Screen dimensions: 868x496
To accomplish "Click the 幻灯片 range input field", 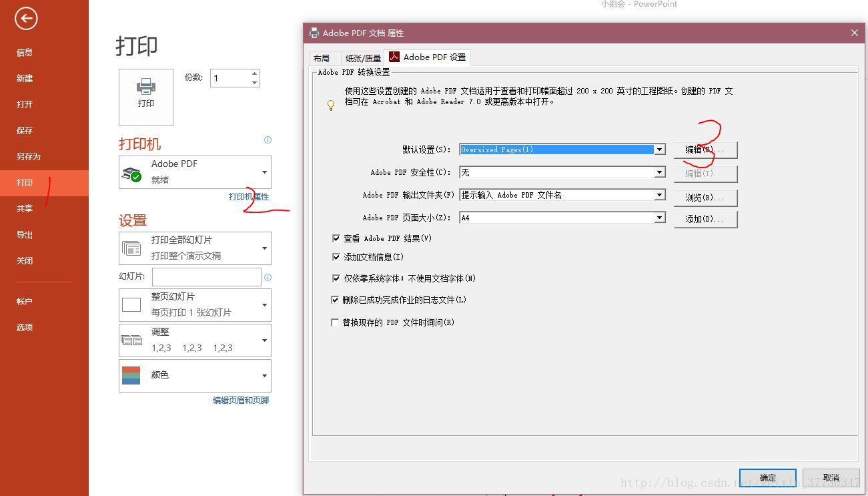I will tap(207, 277).
